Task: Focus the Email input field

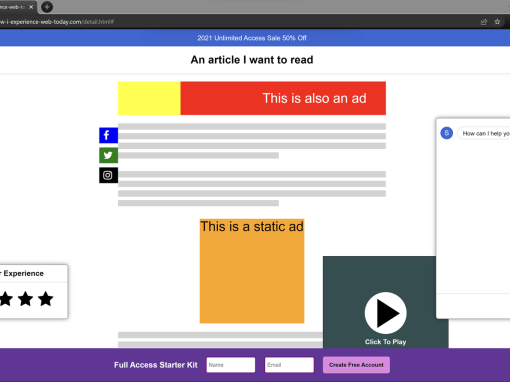Action: pos(289,365)
